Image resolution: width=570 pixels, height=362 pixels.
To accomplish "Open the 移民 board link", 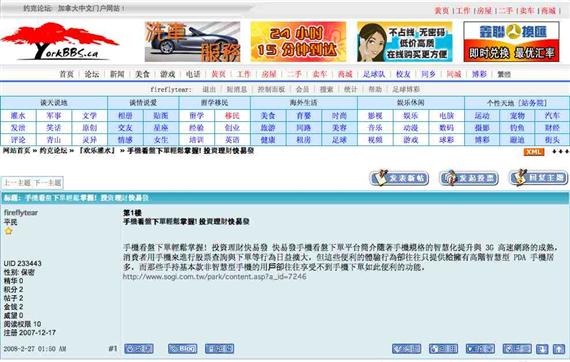I will [x=232, y=116].
